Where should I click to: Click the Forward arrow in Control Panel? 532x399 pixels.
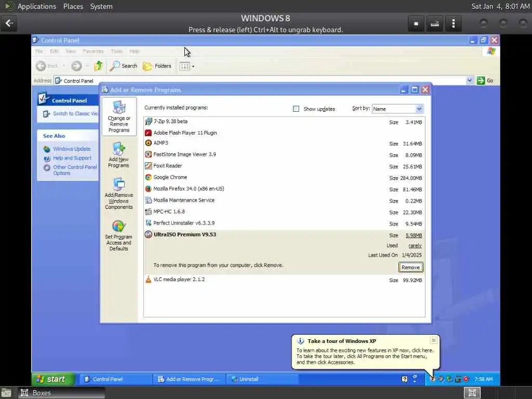[76, 66]
